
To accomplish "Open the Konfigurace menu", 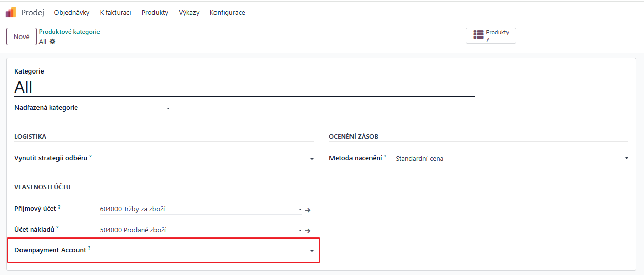I will click(x=227, y=13).
